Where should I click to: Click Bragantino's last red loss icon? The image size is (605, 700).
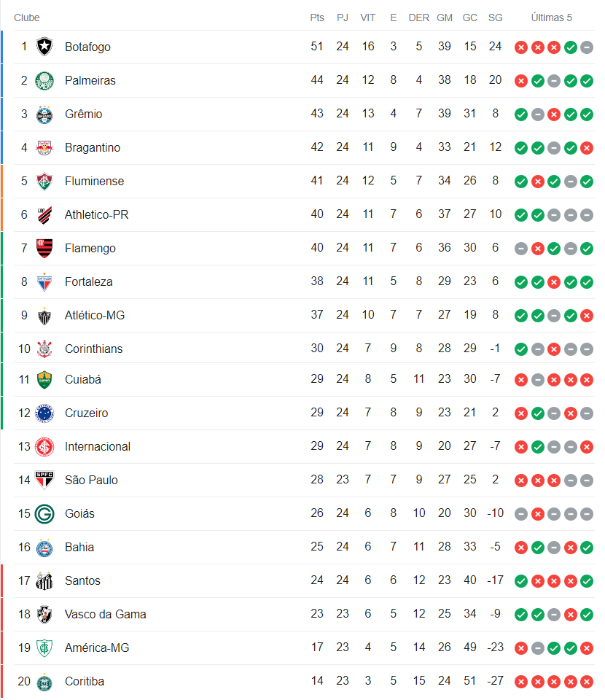pyautogui.click(x=587, y=148)
